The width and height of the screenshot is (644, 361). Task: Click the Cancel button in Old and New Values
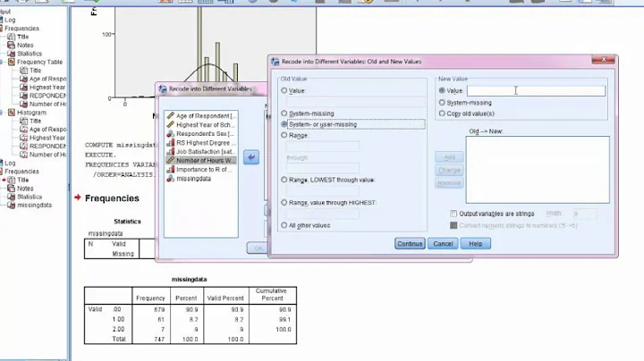point(443,244)
